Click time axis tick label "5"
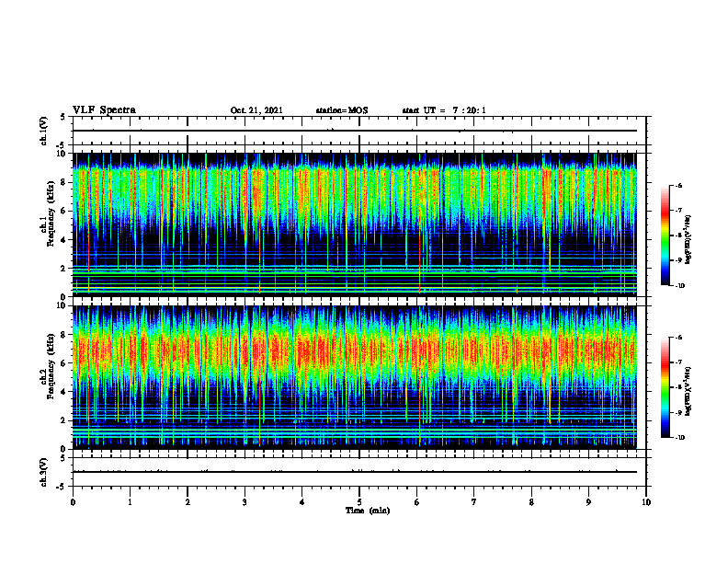Image resolution: width=728 pixels, height=563 pixels. tap(359, 502)
